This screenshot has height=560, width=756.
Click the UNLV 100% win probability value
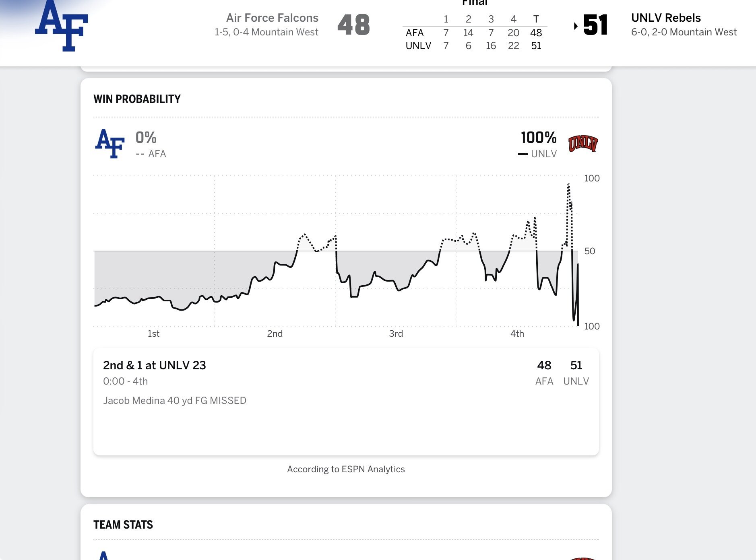coord(538,138)
